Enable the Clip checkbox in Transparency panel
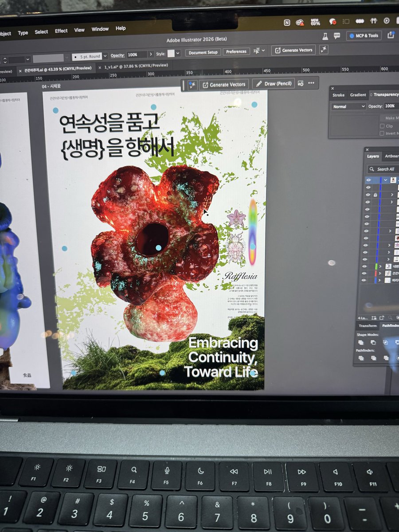399x532 pixels. (x=382, y=126)
